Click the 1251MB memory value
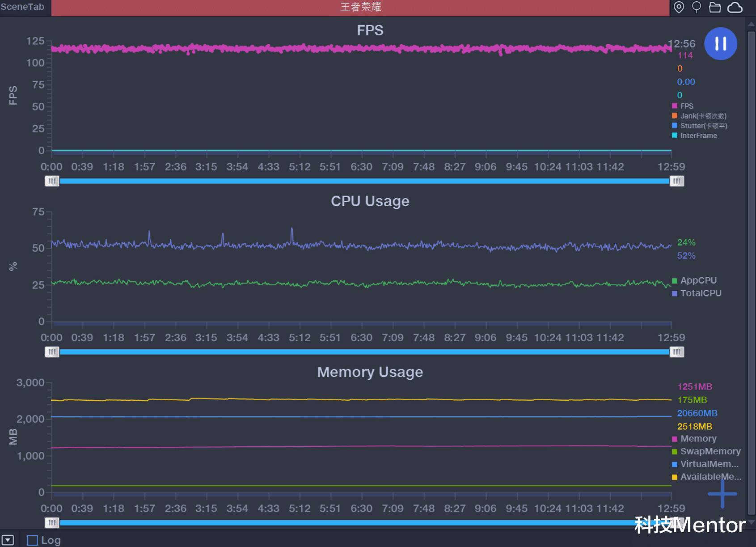This screenshot has height=547, width=756. tap(695, 387)
